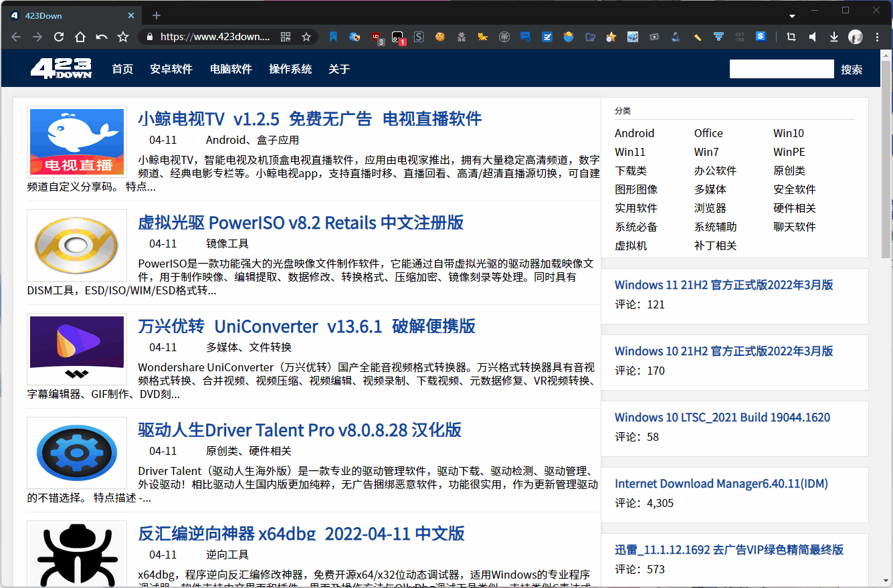The width and height of the screenshot is (893, 588).
Task: Click the browser forward arrow
Action: click(37, 37)
